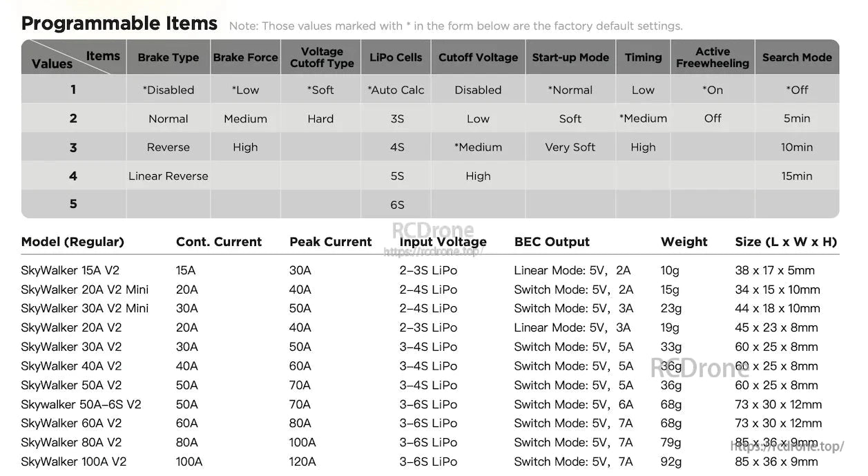The height and width of the screenshot is (476, 868).
Task: Select the "Peak Current" column header
Action: click(330, 242)
